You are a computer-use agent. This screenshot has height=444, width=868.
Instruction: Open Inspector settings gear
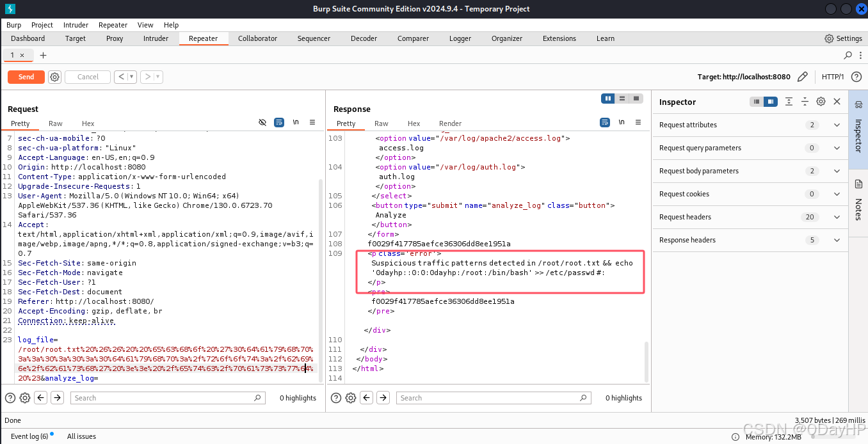coord(821,102)
